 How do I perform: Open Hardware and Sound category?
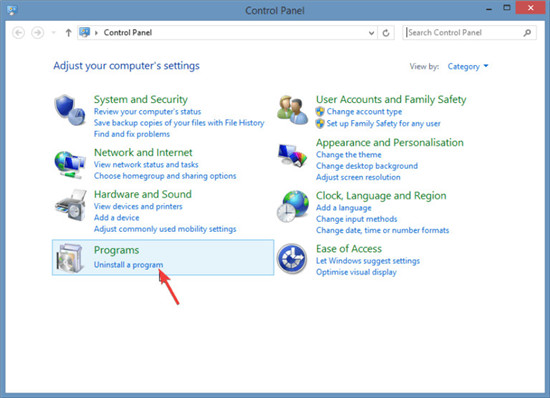click(143, 194)
